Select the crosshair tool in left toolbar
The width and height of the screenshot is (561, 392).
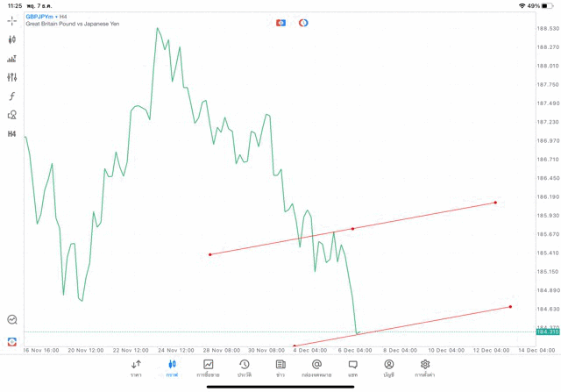pos(12,20)
